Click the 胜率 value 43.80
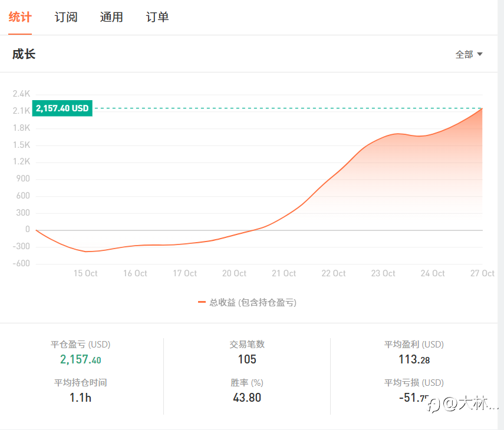This screenshot has width=504, height=430. pyautogui.click(x=247, y=398)
